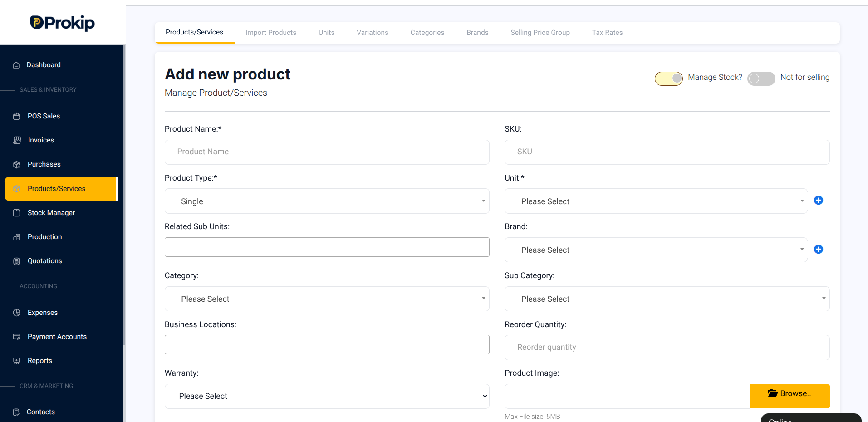Screen dimensions: 868x422
Task: Click the Business Locations field
Action: click(x=327, y=344)
